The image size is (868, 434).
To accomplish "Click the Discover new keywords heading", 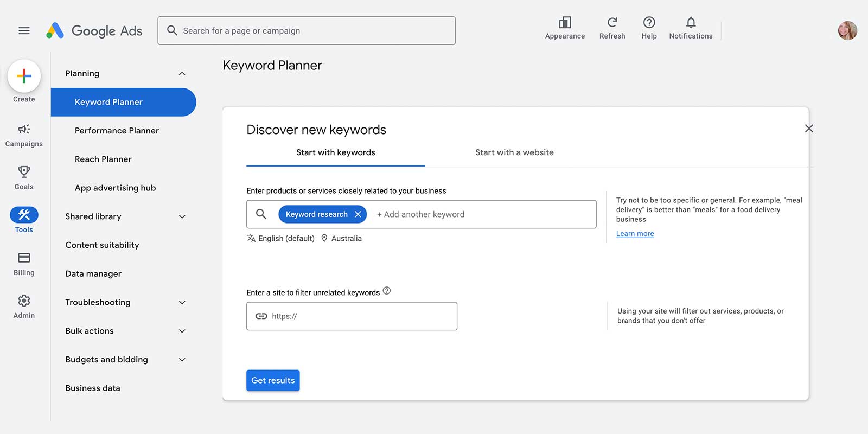I will tap(316, 130).
